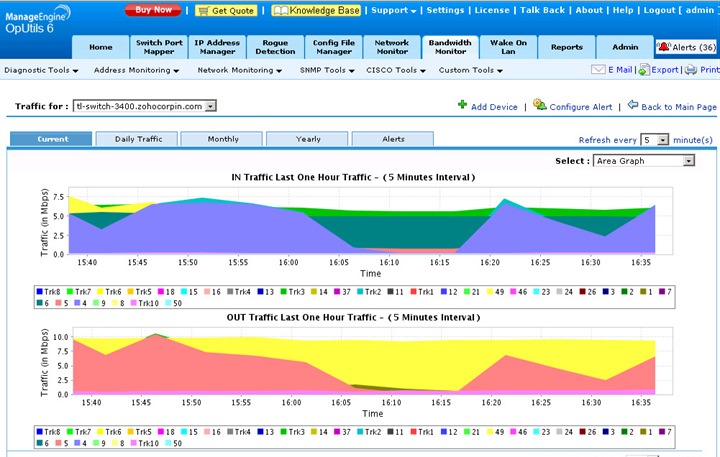
Task: Expand the Support menu in header
Action: point(394,10)
